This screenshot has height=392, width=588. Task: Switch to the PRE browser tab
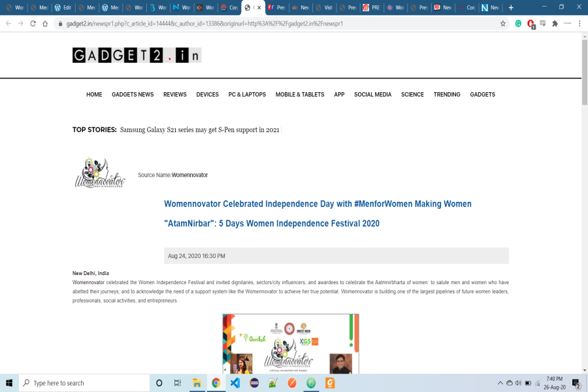click(371, 7)
